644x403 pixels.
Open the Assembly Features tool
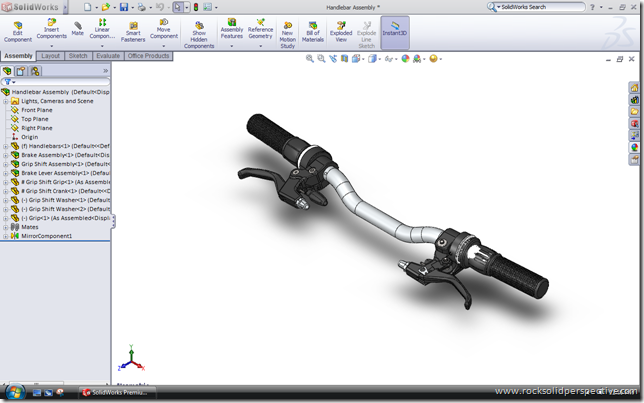tap(232, 29)
